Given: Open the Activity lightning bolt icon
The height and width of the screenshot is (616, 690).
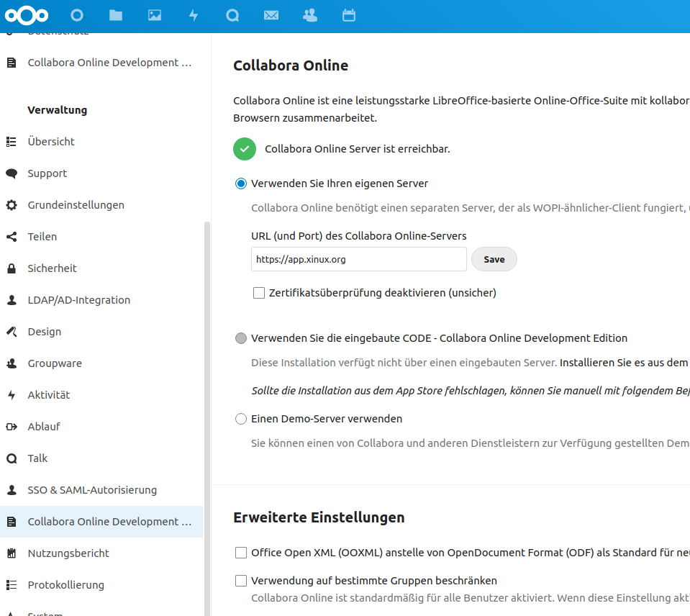Looking at the screenshot, I should click(x=194, y=15).
